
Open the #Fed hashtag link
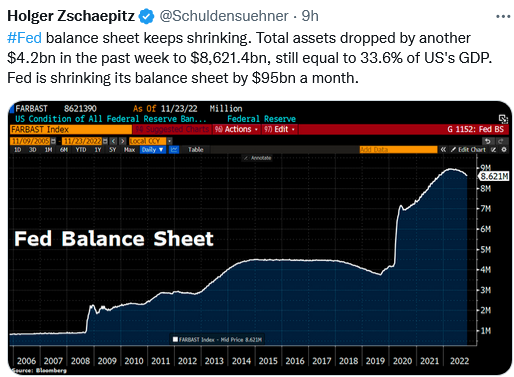pyautogui.click(x=24, y=38)
